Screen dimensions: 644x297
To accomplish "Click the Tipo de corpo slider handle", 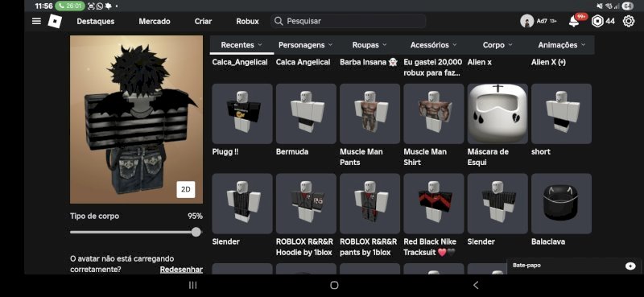I will [196, 232].
